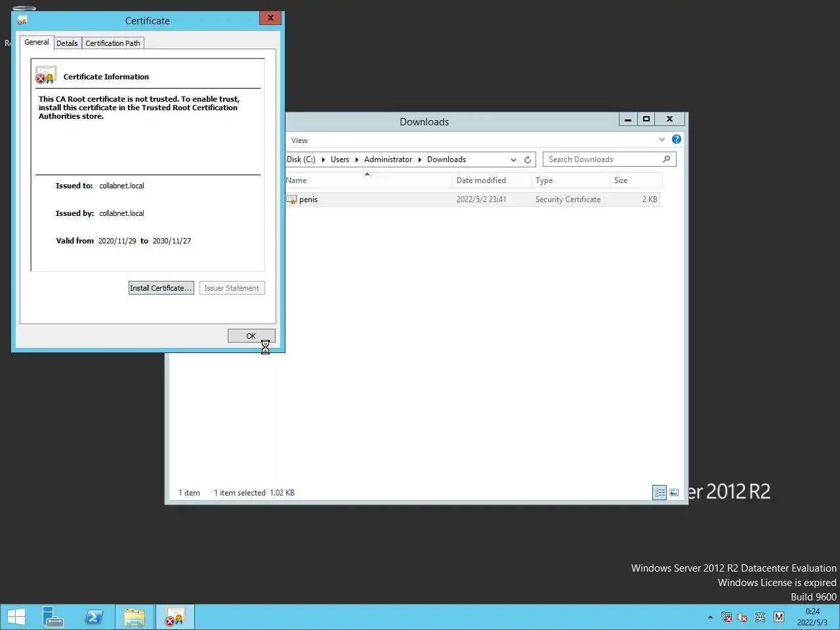Click the Users breadcrumb
This screenshot has width=840, height=630.
click(340, 159)
